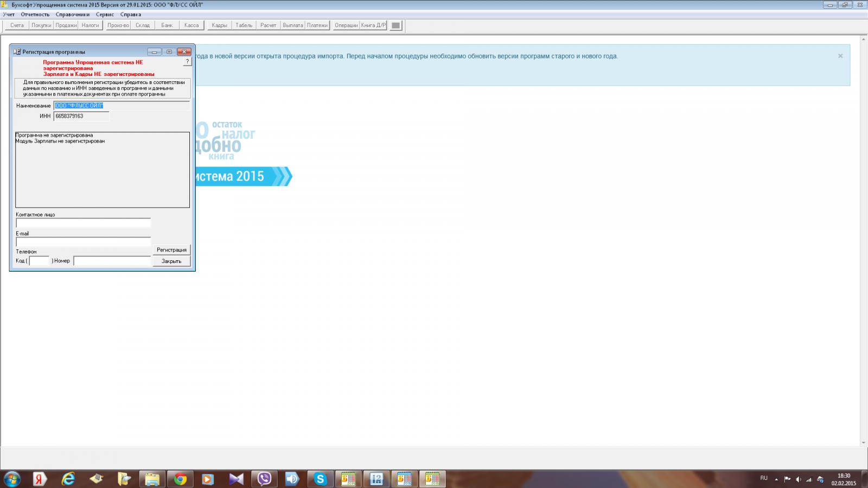Launch Skype from the taskbar

[x=320, y=479]
